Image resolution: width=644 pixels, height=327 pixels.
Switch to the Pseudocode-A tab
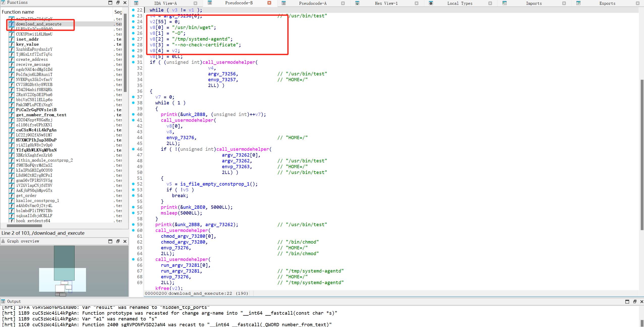pos(312,3)
